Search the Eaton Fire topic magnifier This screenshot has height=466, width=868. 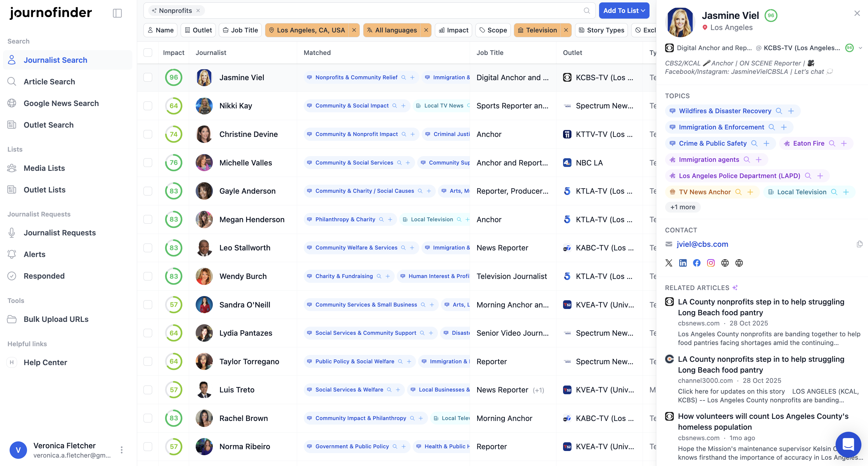point(832,143)
